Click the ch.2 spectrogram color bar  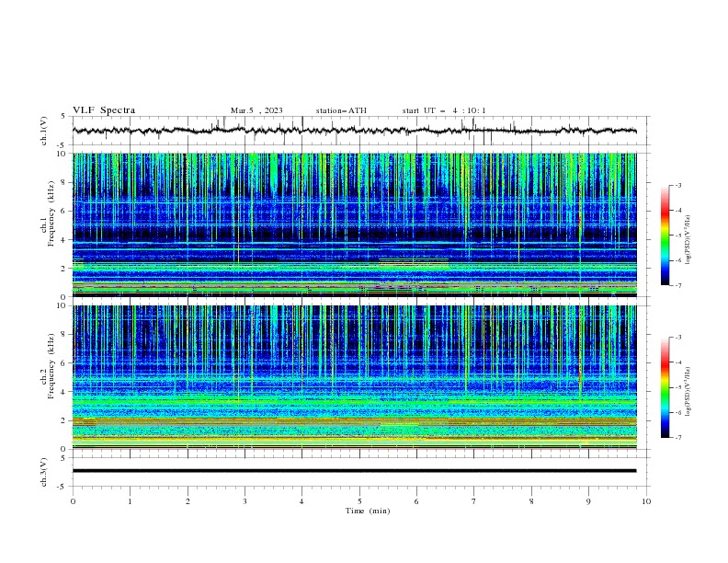pos(665,387)
